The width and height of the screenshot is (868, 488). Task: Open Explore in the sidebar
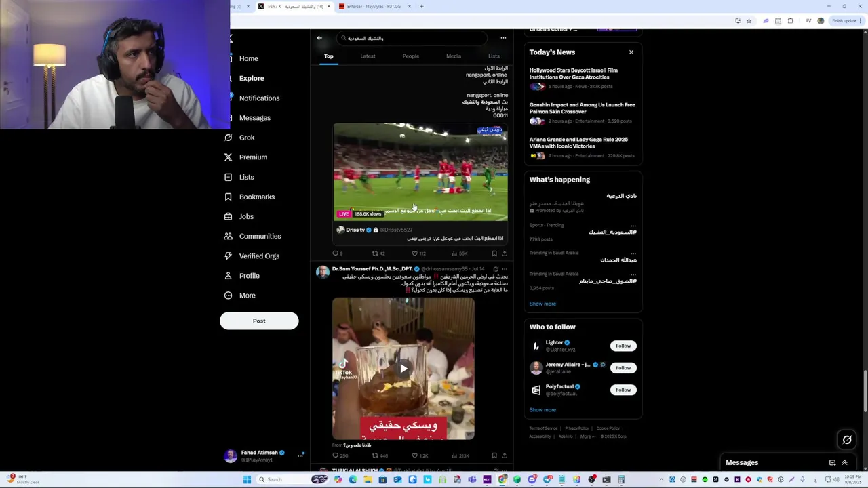click(x=251, y=78)
